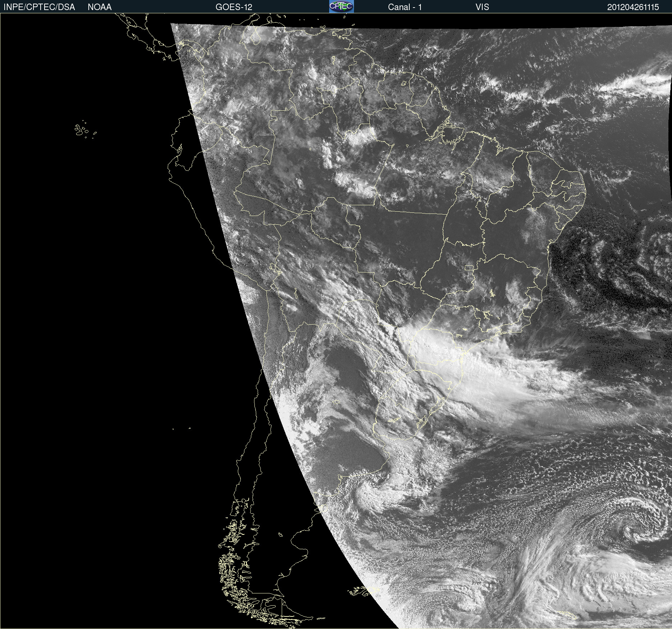This screenshot has width=672, height=629.
Task: Click the CPTEC logo in header
Action: tap(341, 6)
